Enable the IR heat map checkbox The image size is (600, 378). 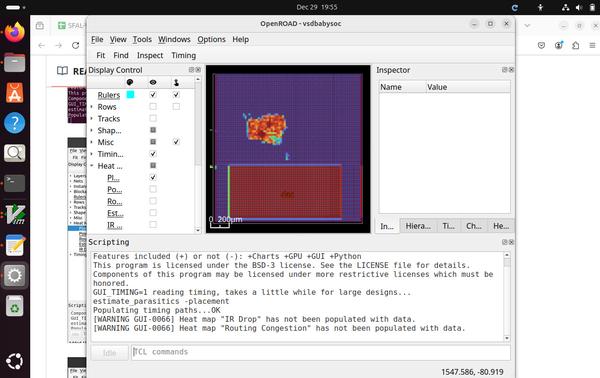[153, 225]
